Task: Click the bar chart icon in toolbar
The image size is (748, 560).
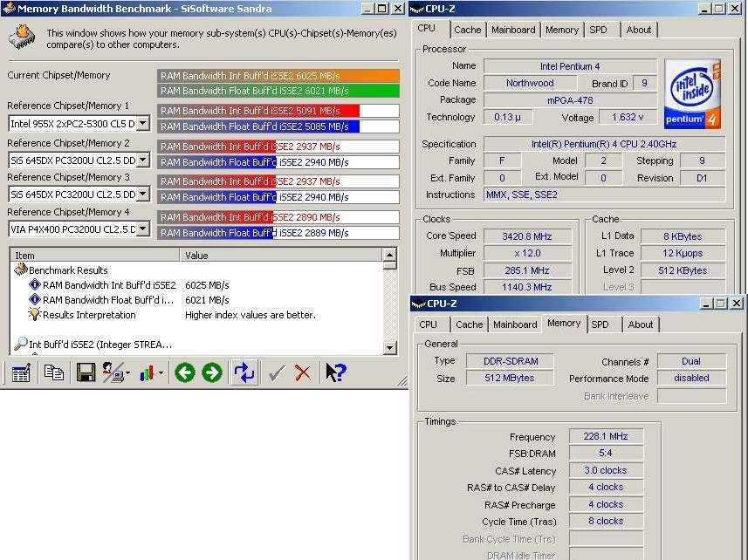Action: (x=148, y=372)
